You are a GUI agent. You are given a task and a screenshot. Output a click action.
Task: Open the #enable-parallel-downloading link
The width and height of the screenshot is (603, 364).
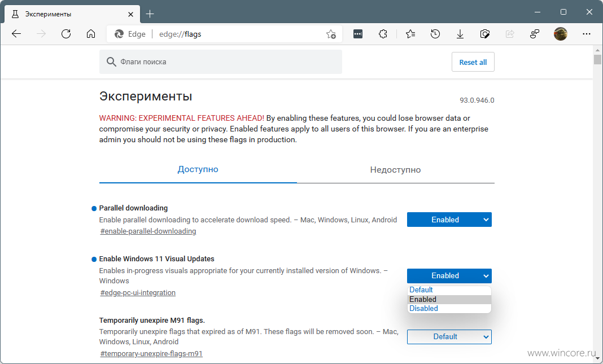(148, 231)
